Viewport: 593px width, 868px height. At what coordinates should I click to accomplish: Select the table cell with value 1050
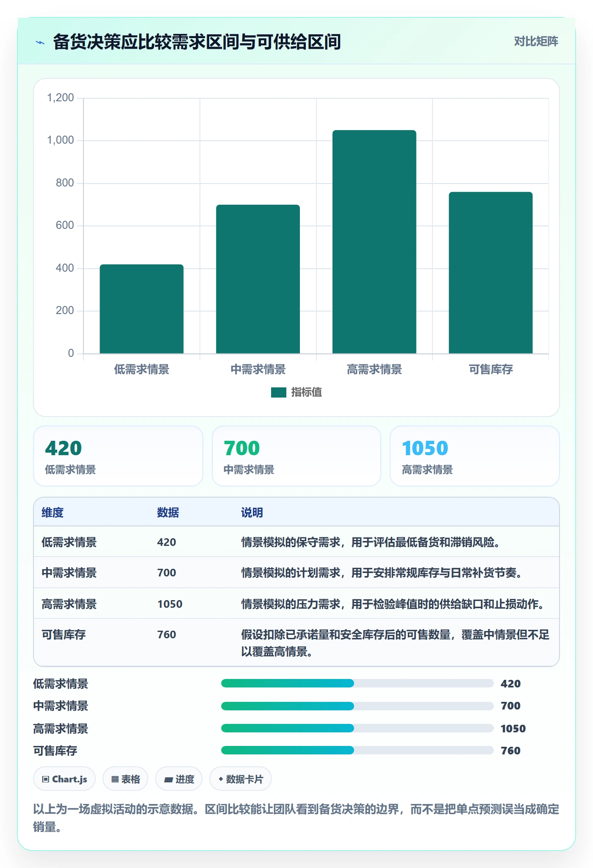[170, 604]
